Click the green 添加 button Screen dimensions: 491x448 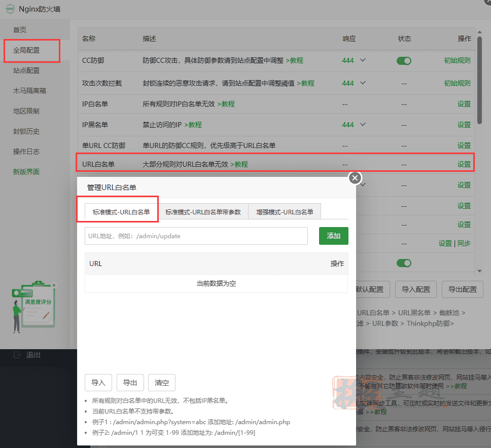click(x=333, y=236)
